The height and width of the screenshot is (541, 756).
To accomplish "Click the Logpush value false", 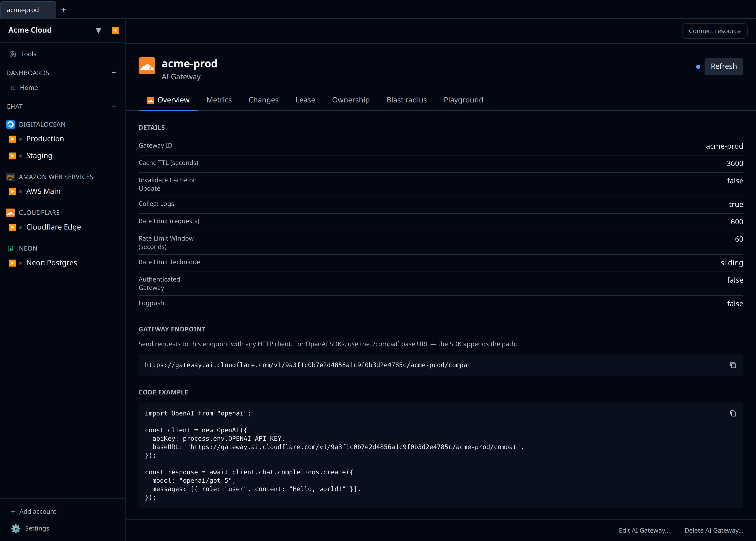I will click(x=735, y=304).
